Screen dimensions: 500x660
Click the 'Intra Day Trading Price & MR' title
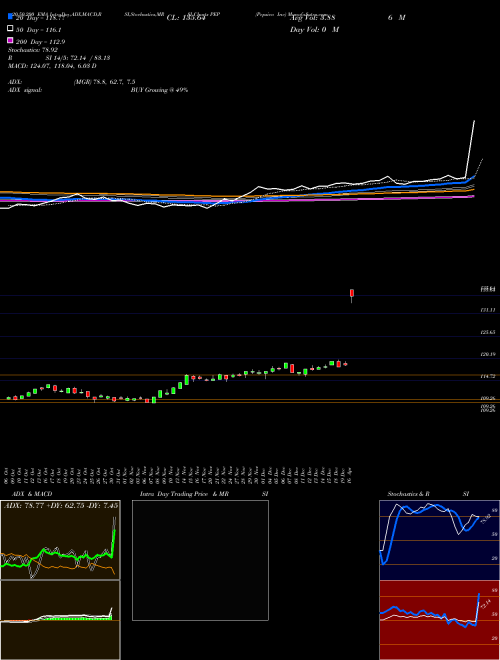click(x=184, y=494)
